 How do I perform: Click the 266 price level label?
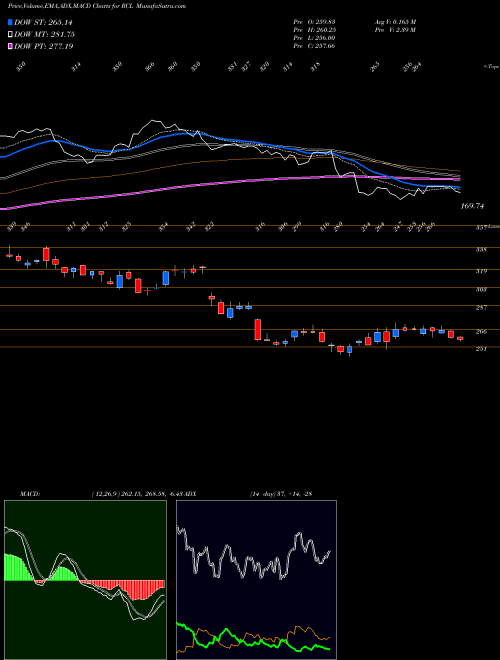pyautogui.click(x=481, y=332)
